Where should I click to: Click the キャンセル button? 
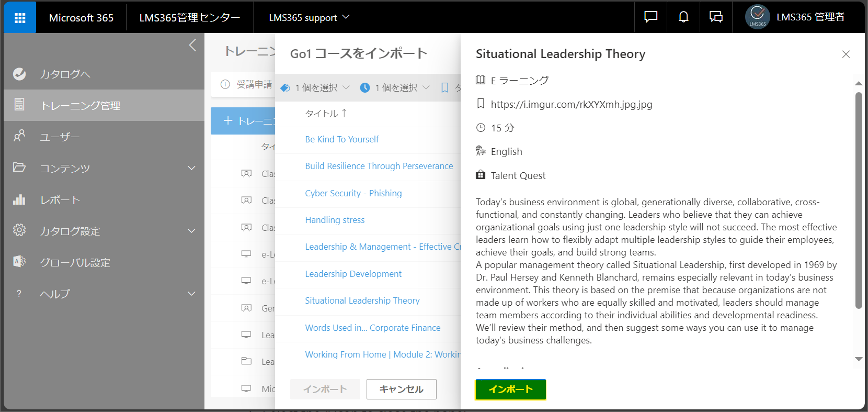(402, 389)
